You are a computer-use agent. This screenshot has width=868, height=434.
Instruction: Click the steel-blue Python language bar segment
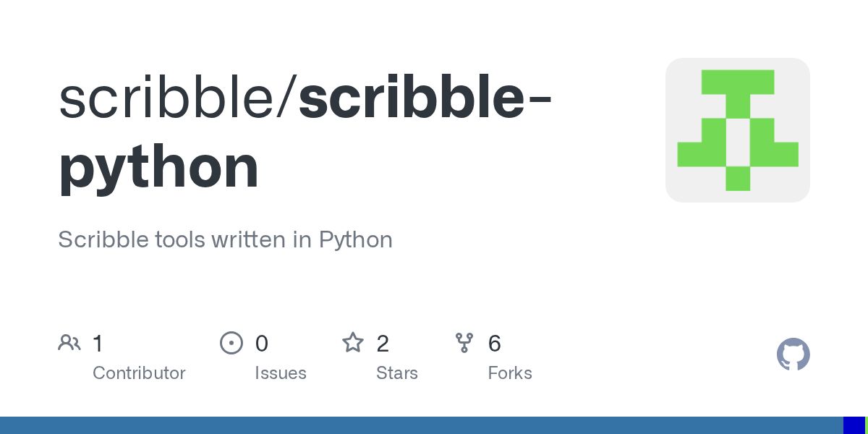click(x=420, y=425)
